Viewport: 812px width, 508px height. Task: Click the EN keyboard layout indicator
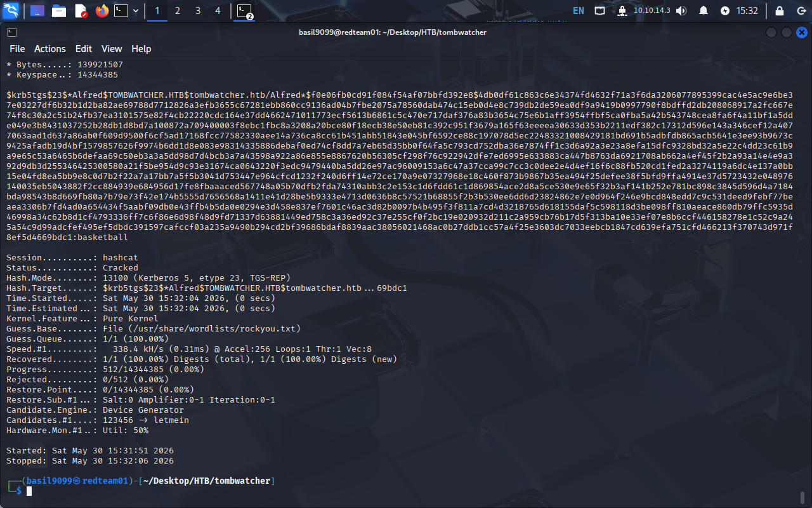(x=579, y=11)
